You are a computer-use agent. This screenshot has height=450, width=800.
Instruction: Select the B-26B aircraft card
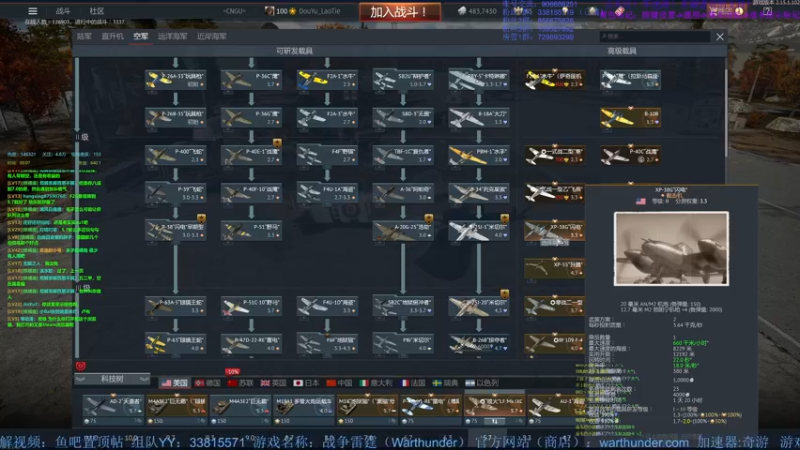point(479,344)
